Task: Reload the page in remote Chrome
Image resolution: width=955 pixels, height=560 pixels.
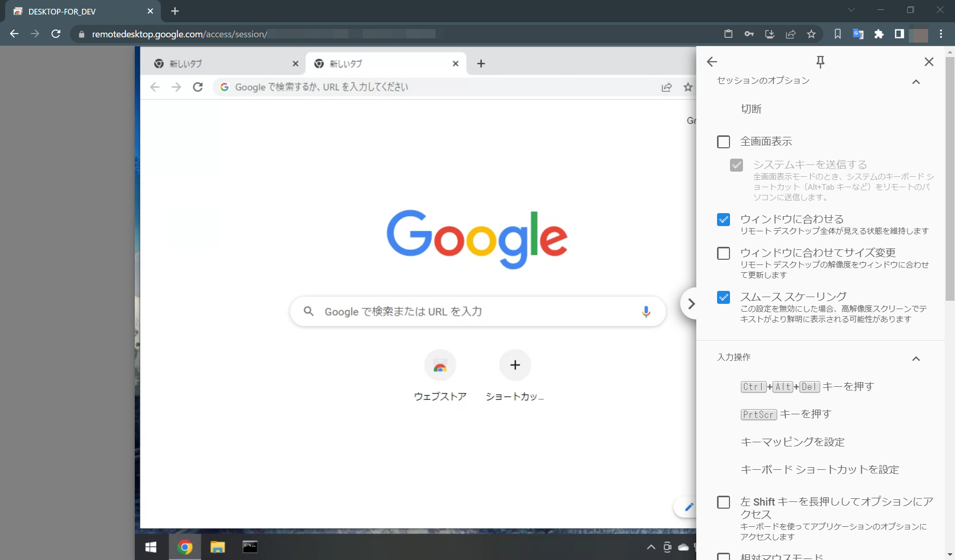Action: click(198, 87)
